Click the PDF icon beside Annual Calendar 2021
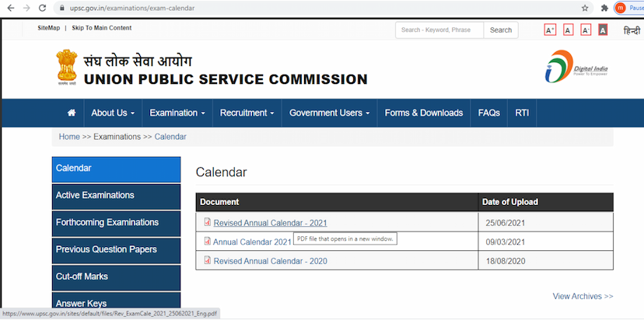 pos(208,242)
